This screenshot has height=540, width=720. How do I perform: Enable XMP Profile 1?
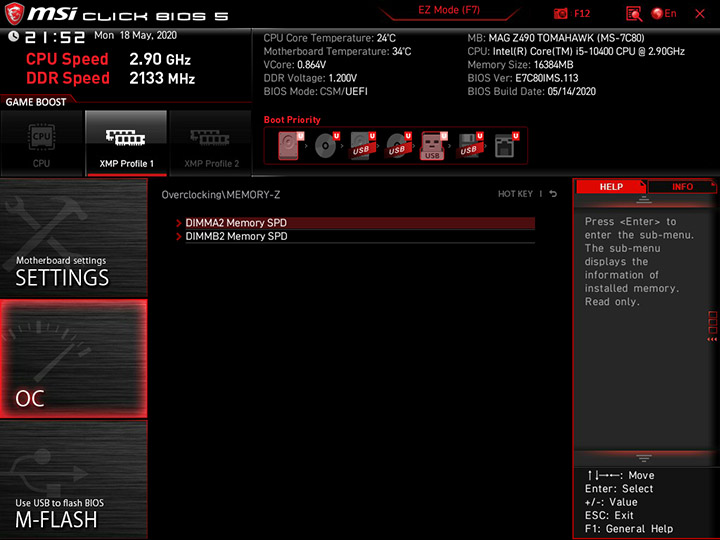point(126,143)
